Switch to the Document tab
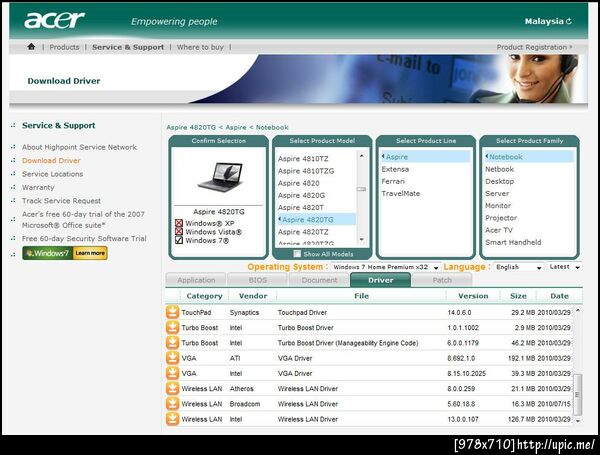Viewport: 600px width, 455px height. tap(319, 280)
